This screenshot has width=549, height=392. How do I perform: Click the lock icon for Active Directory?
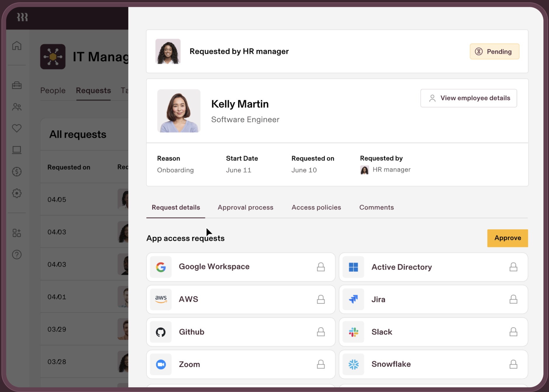[x=513, y=267]
